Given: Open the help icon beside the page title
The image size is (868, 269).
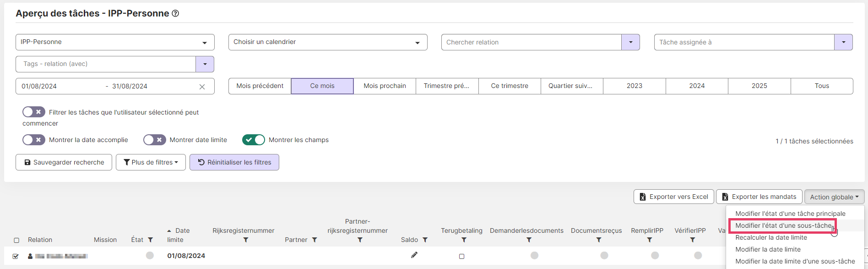Looking at the screenshot, I should click(175, 14).
